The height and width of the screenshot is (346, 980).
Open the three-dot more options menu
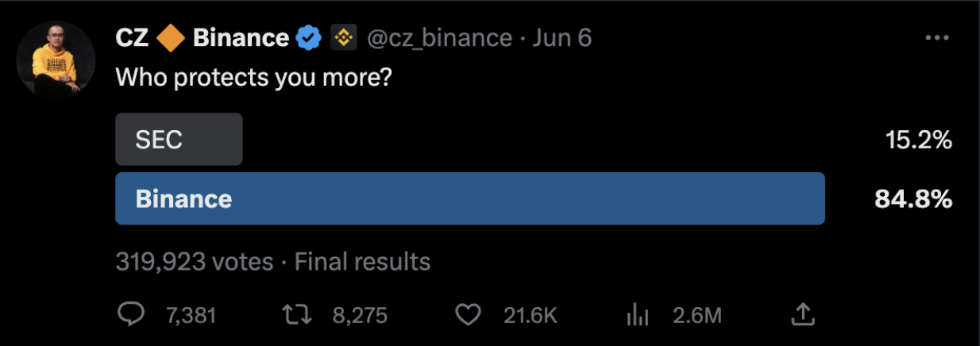click(937, 37)
